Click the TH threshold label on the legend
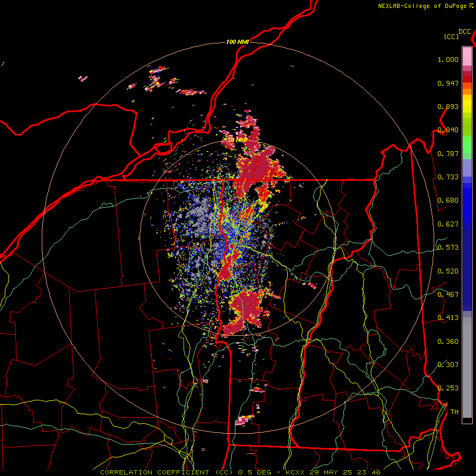 click(454, 412)
